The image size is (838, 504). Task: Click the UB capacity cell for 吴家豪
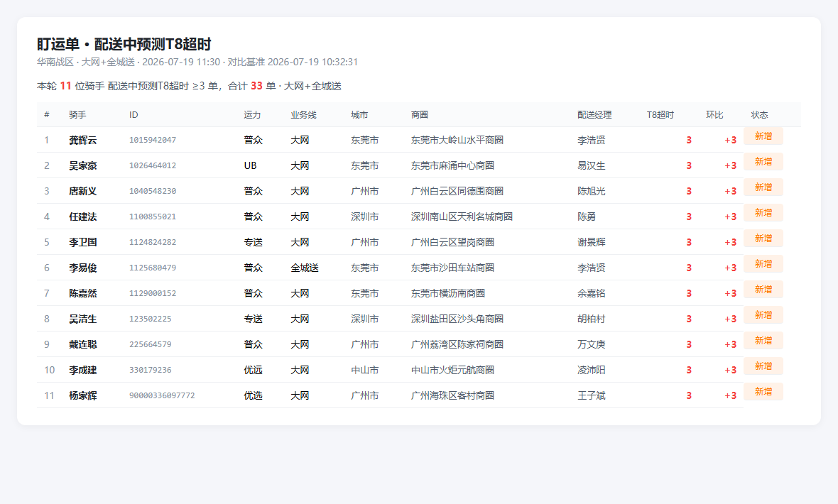pos(250,165)
